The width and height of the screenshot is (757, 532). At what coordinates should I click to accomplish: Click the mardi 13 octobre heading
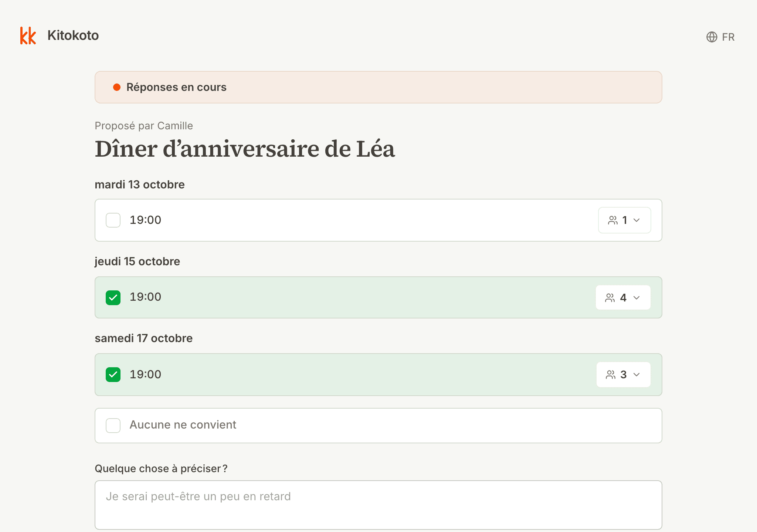point(140,184)
